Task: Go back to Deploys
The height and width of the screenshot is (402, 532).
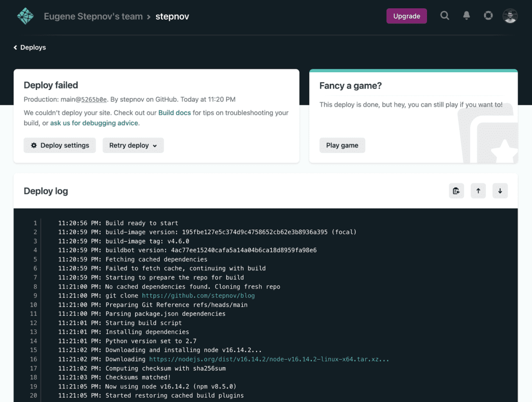Action: 30,47
